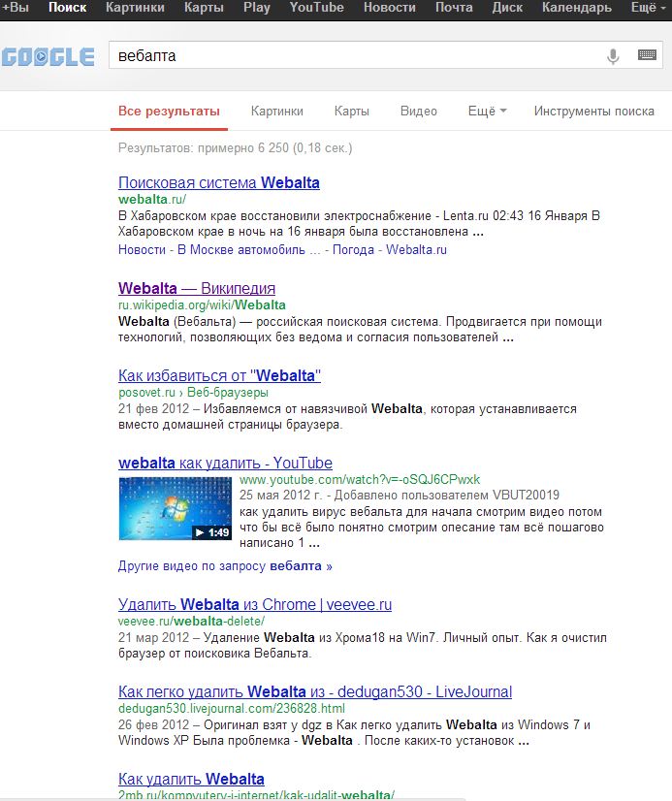Image resolution: width=672 pixels, height=801 pixels.
Task: Click sitelink Новости under webalta.ru
Action: [142, 250]
